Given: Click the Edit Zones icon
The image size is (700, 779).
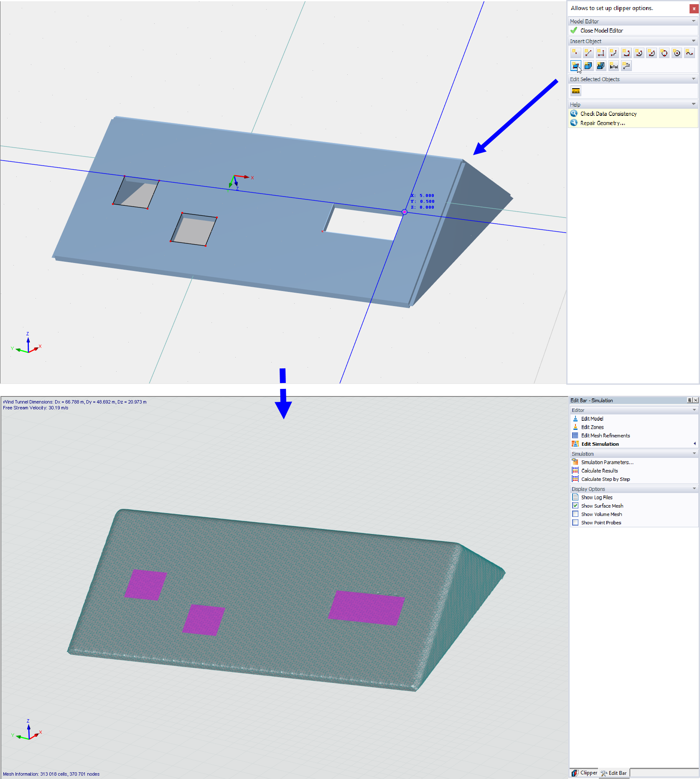Looking at the screenshot, I should coord(575,427).
